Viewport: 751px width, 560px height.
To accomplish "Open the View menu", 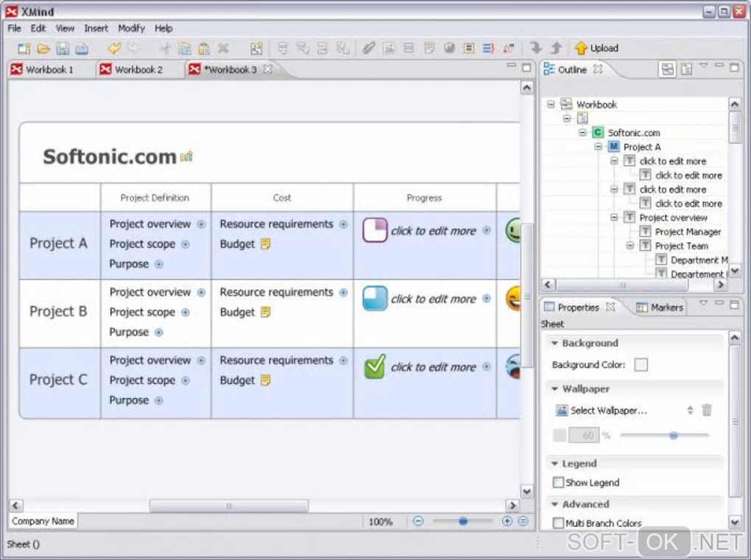I will coord(65,28).
